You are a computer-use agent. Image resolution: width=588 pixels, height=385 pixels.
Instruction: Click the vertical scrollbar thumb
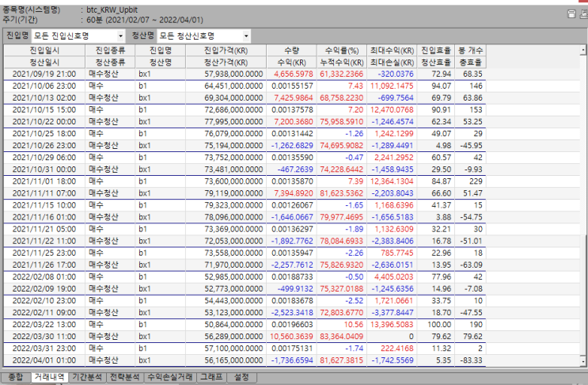pos(583,295)
